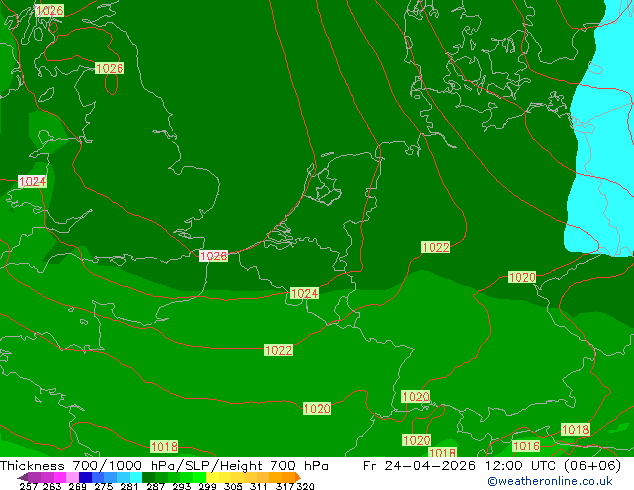The width and height of the screenshot is (634, 490).
Task: Click the map title 'Thickness 700/1000 hPa/SLP/Height 700 hPa'
Action: tap(164, 466)
